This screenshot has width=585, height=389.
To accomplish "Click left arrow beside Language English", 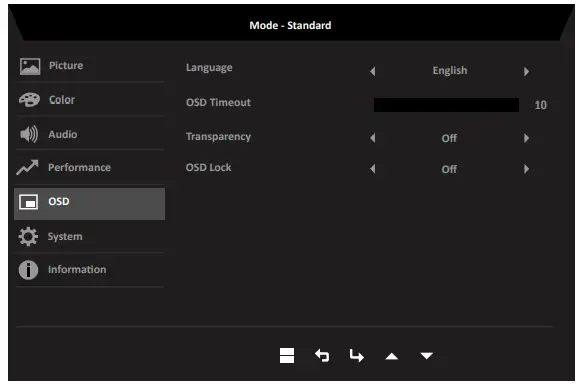I will click(372, 71).
